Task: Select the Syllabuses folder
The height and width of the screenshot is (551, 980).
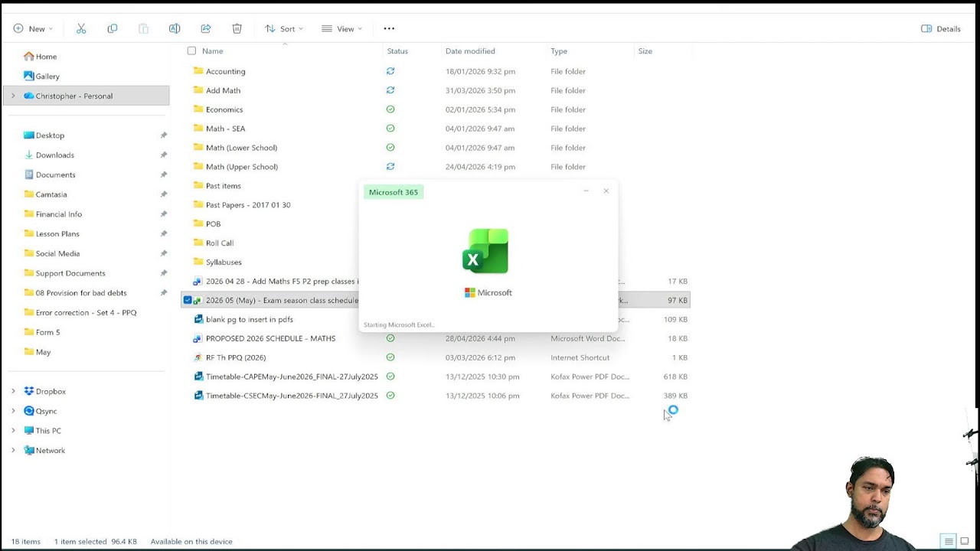Action: [x=224, y=262]
